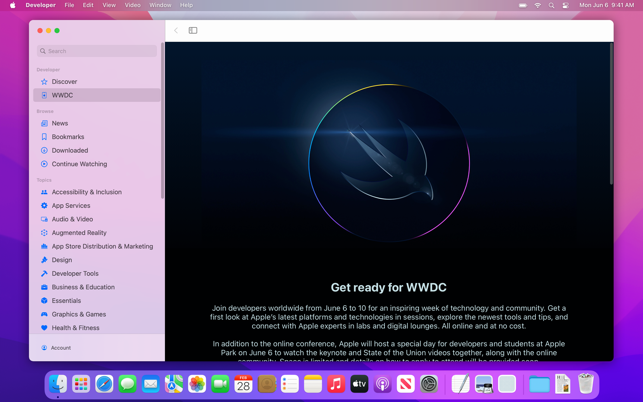Select Accessibility & Inclusion topic
This screenshot has height=402, width=643.
(x=86, y=192)
